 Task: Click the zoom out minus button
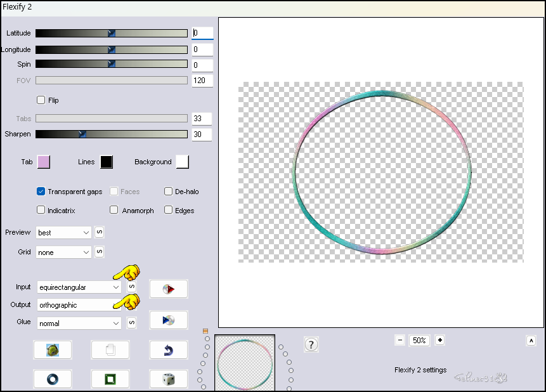pyautogui.click(x=400, y=341)
